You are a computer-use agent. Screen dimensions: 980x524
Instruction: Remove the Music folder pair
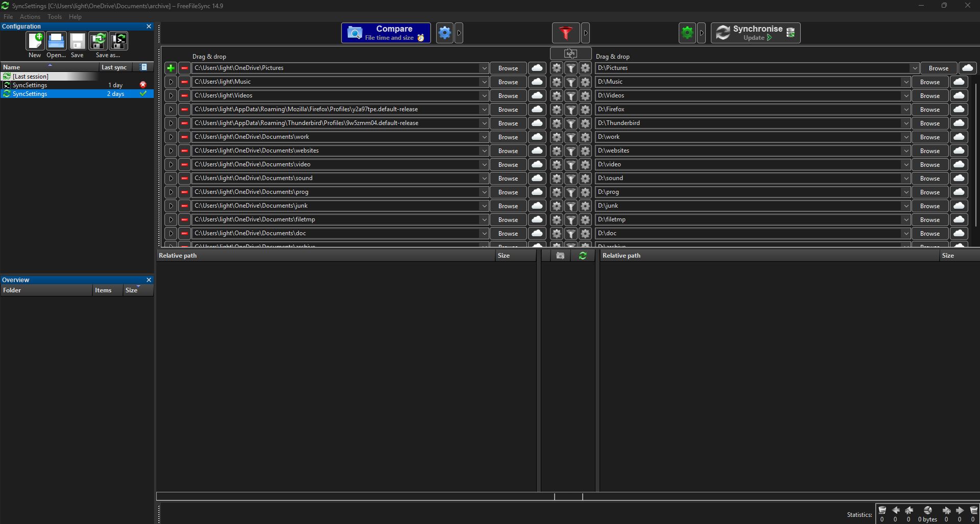click(x=184, y=82)
